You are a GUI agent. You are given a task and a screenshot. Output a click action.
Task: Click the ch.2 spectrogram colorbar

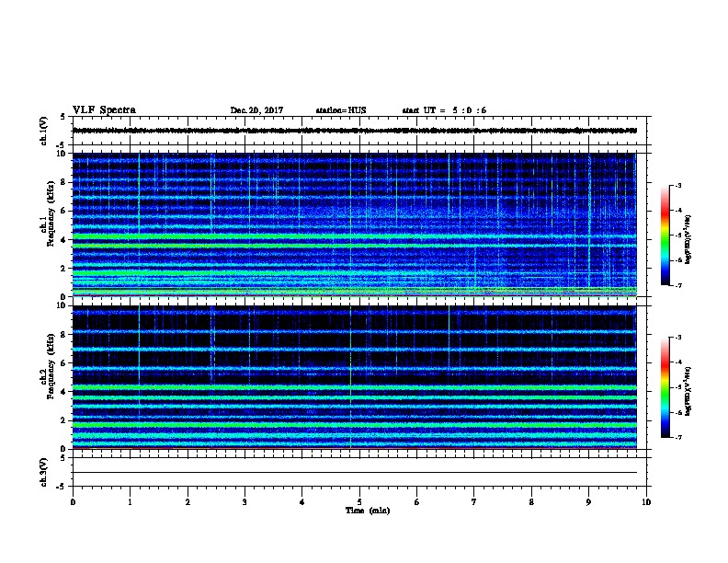(665, 387)
